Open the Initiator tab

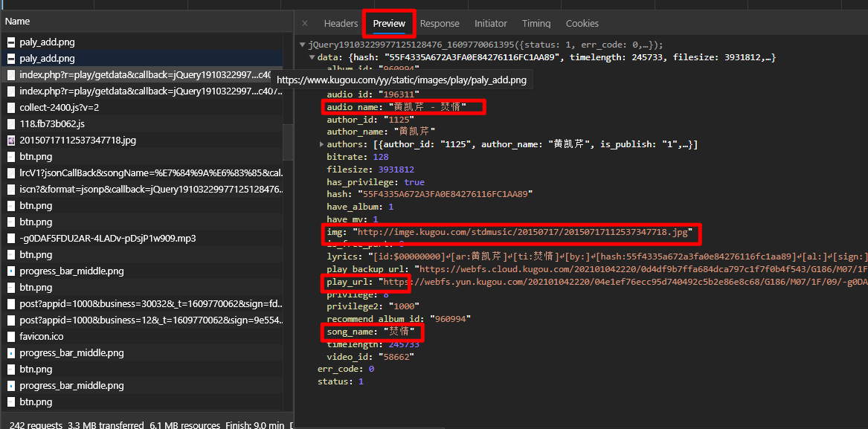tap(490, 23)
